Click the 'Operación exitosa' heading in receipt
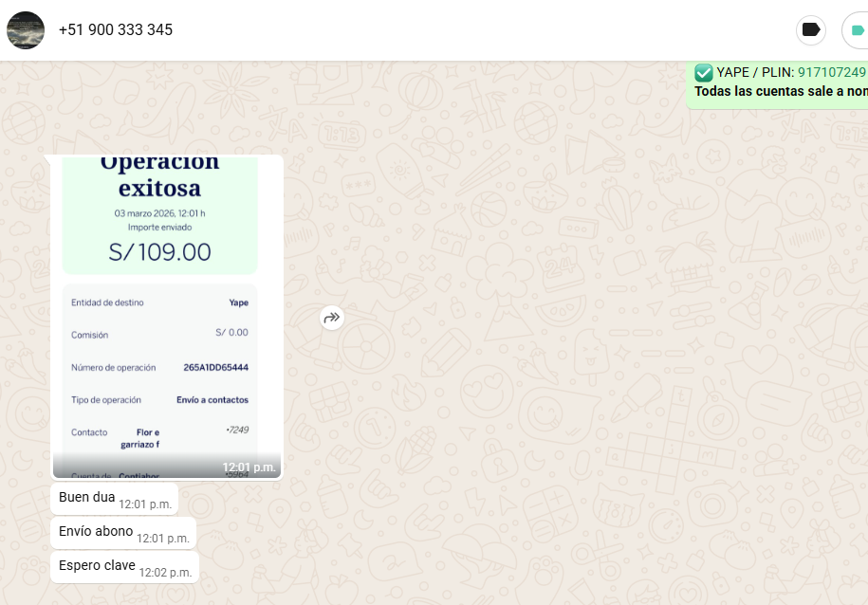The image size is (868, 605). pyautogui.click(x=159, y=174)
